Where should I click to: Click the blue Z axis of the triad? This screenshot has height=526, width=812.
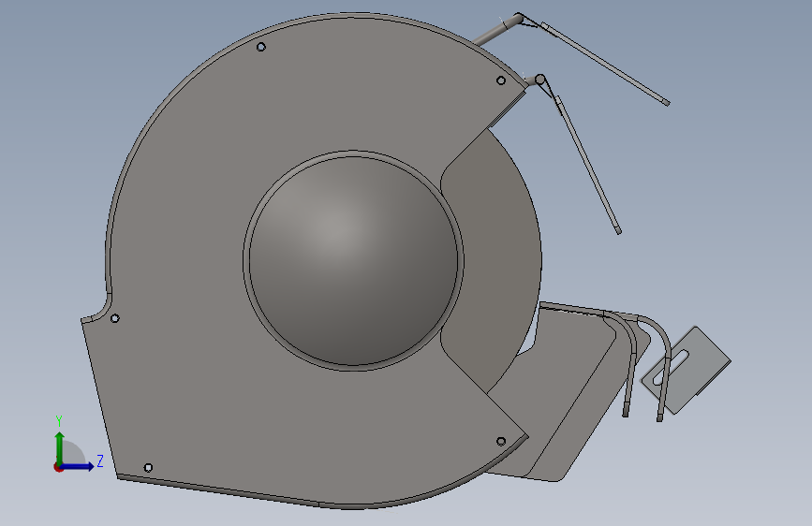77,466
